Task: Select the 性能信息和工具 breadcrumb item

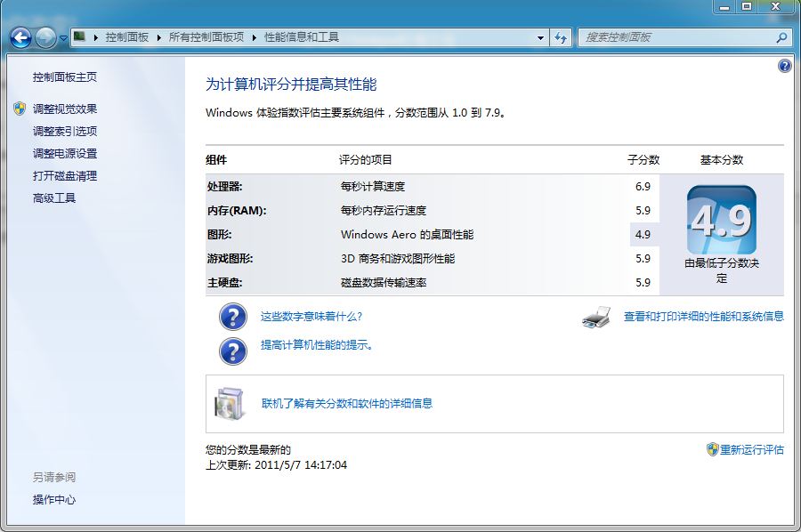Action: point(302,37)
